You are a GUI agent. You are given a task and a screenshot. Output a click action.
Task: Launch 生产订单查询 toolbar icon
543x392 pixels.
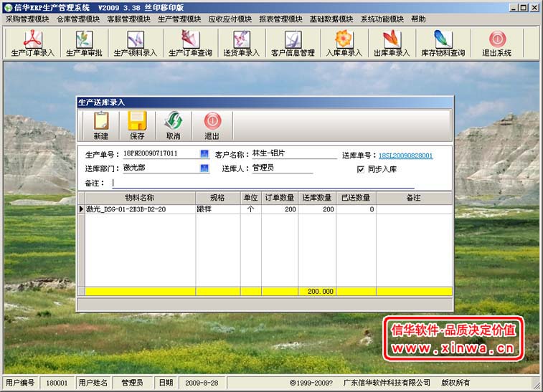point(190,43)
